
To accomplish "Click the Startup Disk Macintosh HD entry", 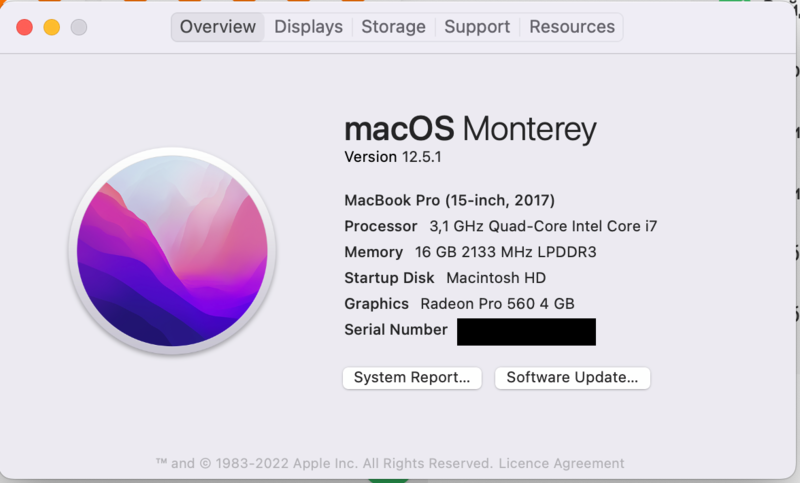I will (445, 278).
